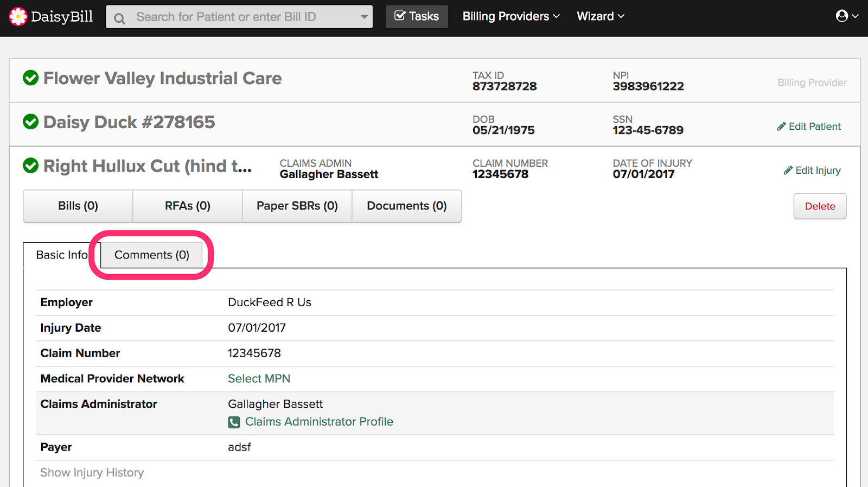Open the Documents (0) tab

pos(407,206)
